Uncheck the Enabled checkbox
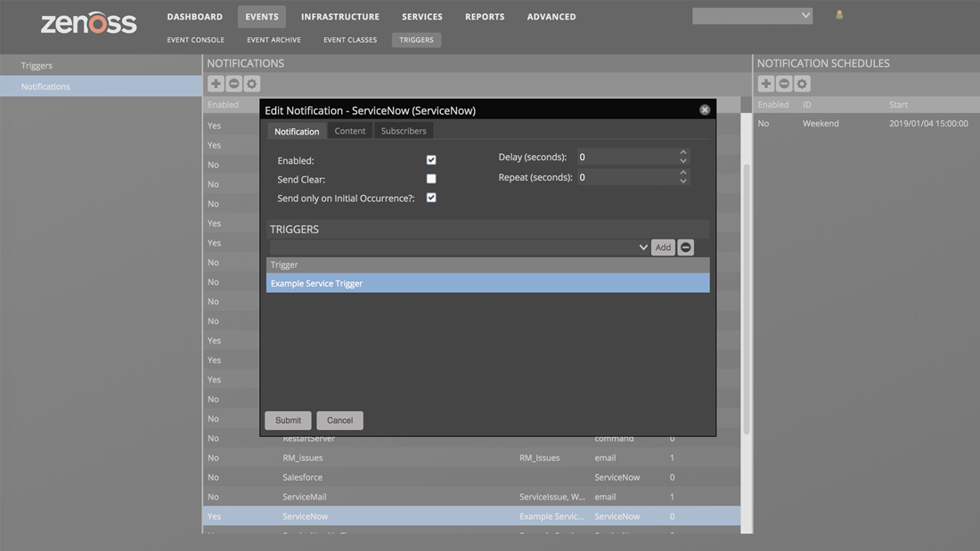Image resolution: width=980 pixels, height=551 pixels. point(431,160)
